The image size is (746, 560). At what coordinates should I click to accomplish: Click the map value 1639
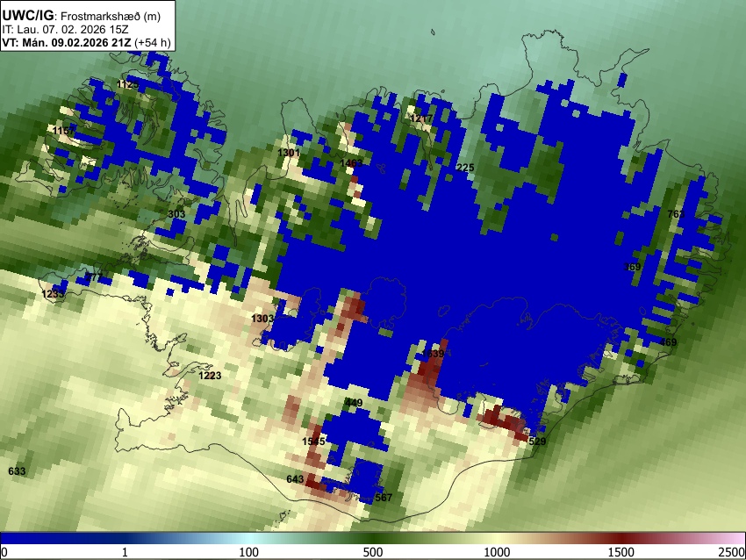[433, 354]
